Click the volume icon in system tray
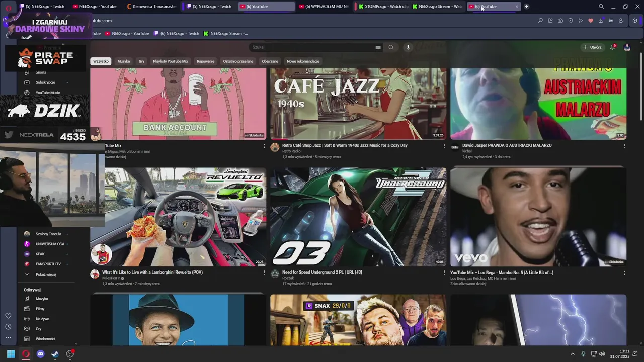Image resolution: width=644 pixels, height=362 pixels. [x=602, y=354]
